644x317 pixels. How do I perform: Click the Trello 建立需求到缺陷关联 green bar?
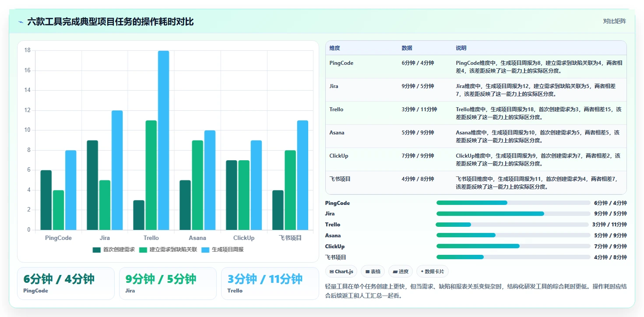pyautogui.click(x=151, y=175)
